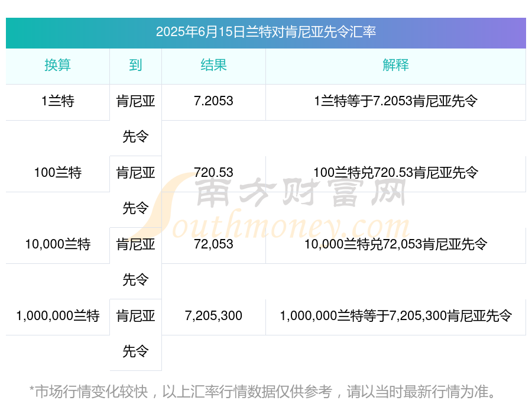Select the 结果 column header
This screenshot has height=410, width=532.
[213, 65]
